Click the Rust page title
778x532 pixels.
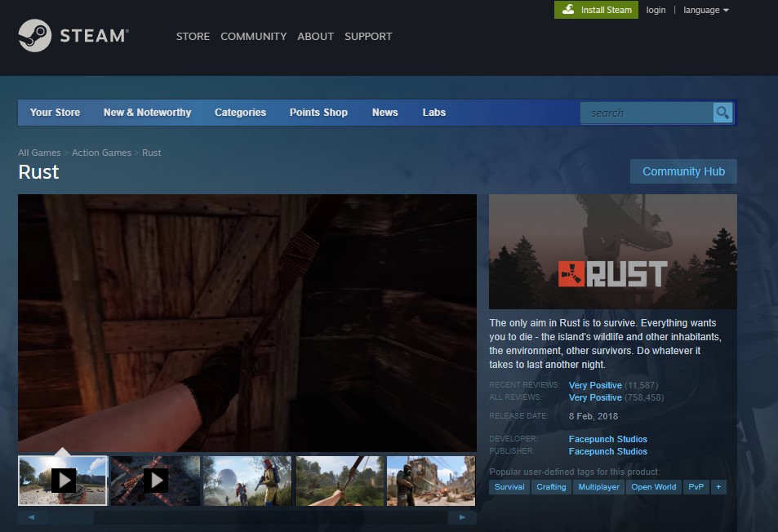(38, 172)
